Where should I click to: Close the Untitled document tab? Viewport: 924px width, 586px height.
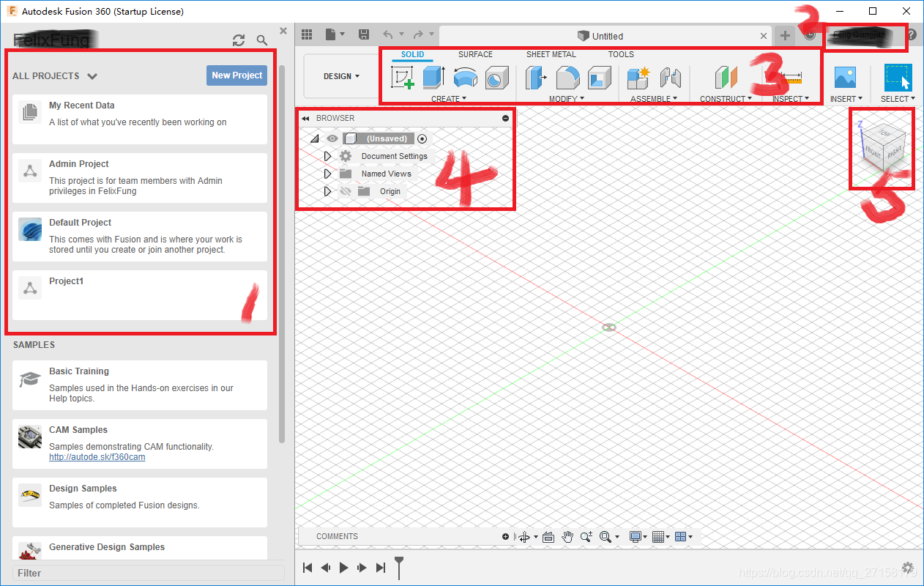tap(764, 35)
